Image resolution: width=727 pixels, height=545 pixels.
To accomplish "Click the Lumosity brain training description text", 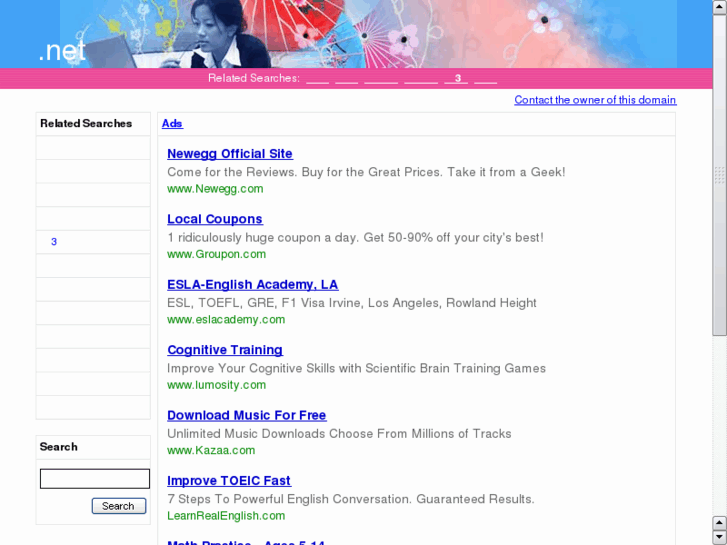I will (356, 368).
